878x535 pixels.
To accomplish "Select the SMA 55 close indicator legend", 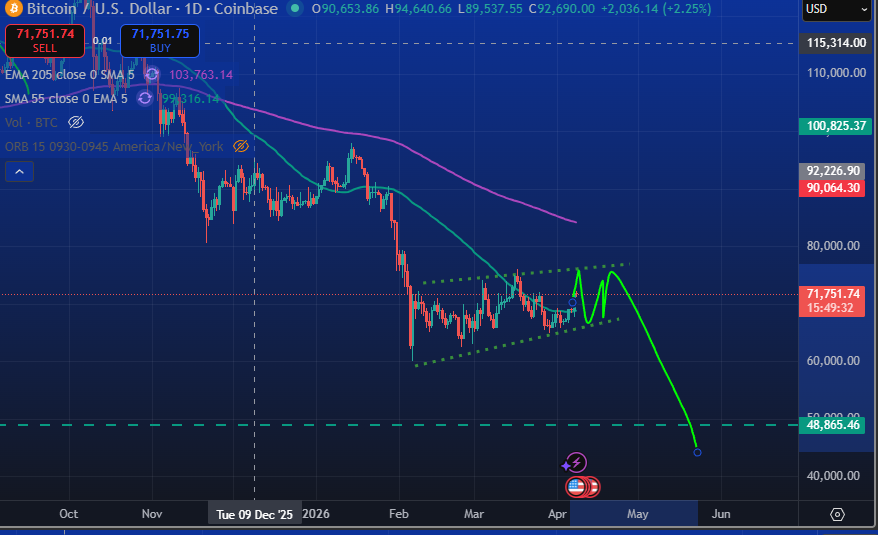I will (x=66, y=99).
